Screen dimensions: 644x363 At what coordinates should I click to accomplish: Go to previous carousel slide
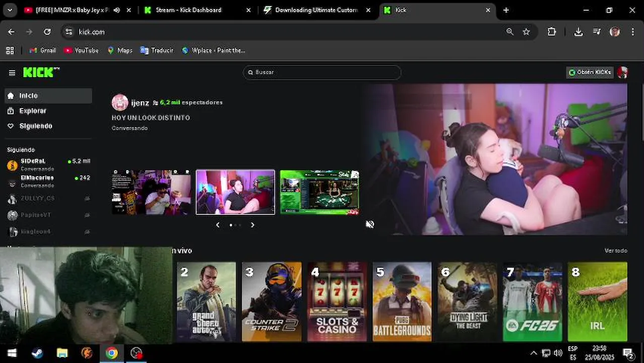218,225
